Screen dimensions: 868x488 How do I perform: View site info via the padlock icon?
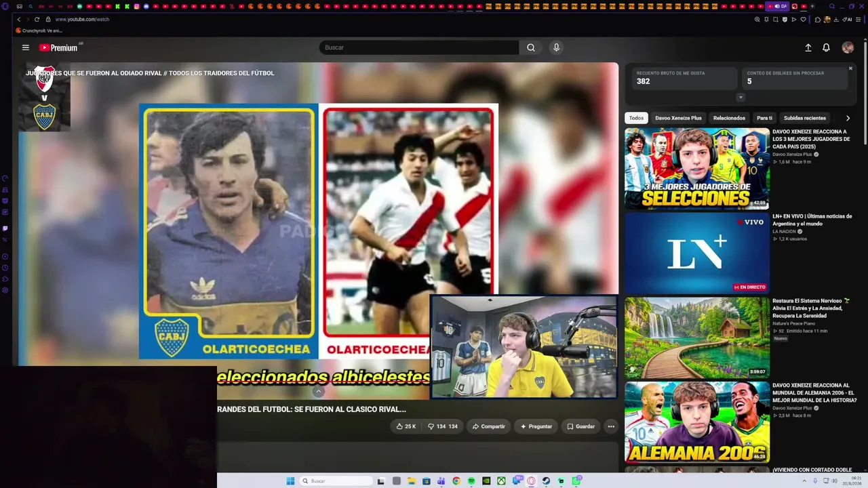pyautogui.click(x=47, y=20)
